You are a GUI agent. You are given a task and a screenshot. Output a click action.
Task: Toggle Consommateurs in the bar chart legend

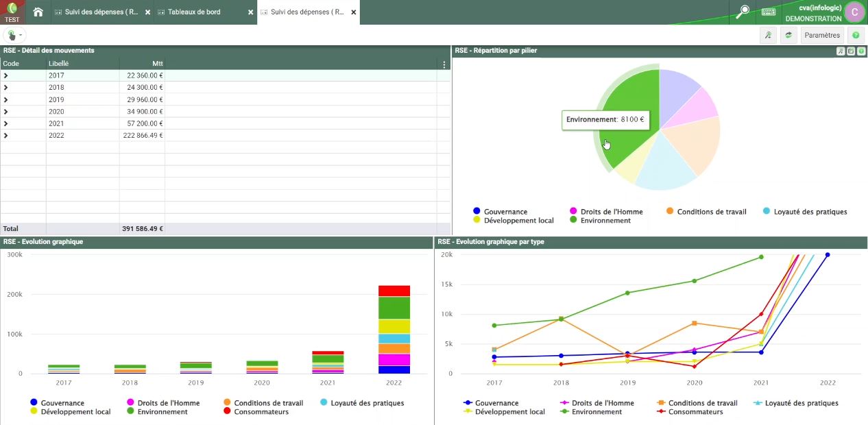click(x=256, y=412)
